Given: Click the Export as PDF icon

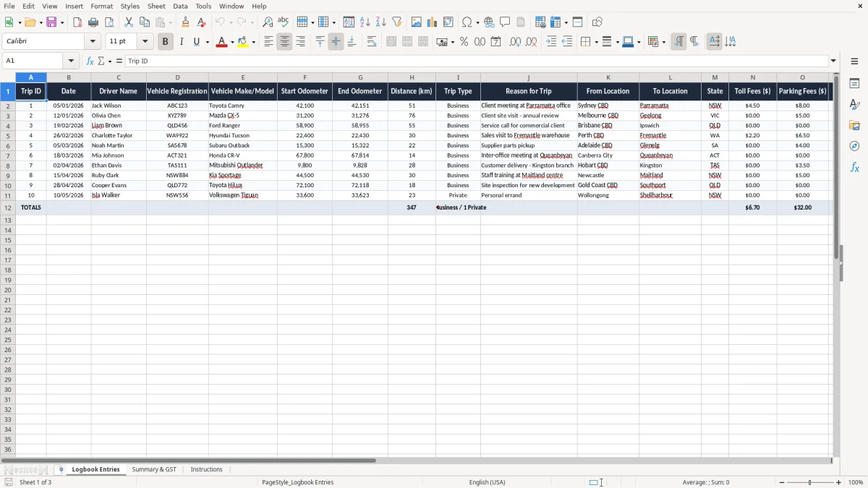Looking at the screenshot, I should 77,22.
